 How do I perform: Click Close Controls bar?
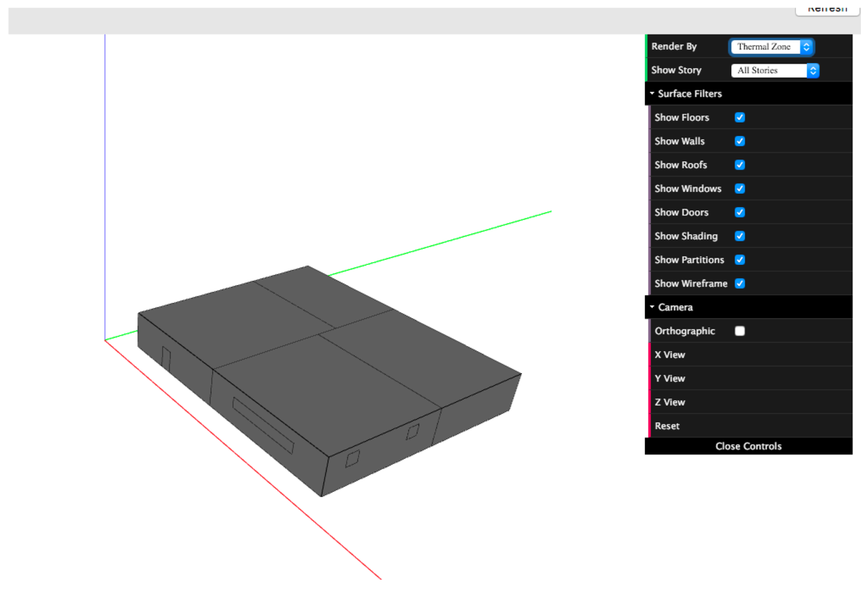(748, 446)
